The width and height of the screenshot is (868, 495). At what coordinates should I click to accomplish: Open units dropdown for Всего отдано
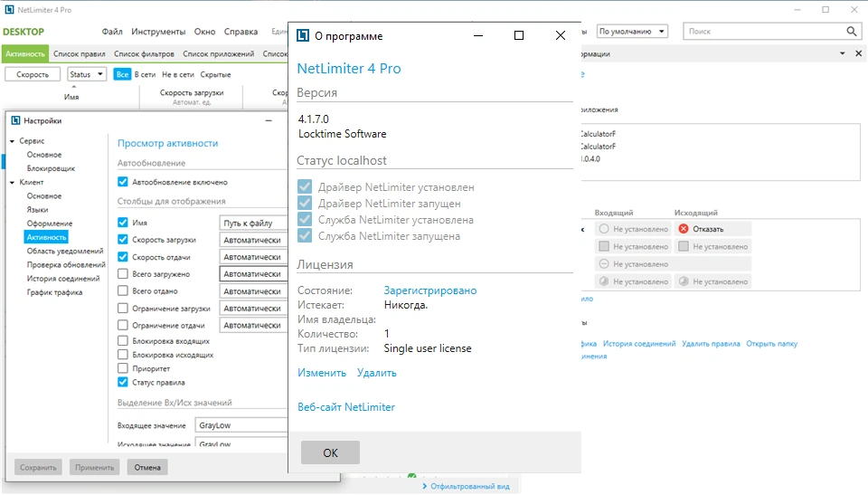point(253,291)
